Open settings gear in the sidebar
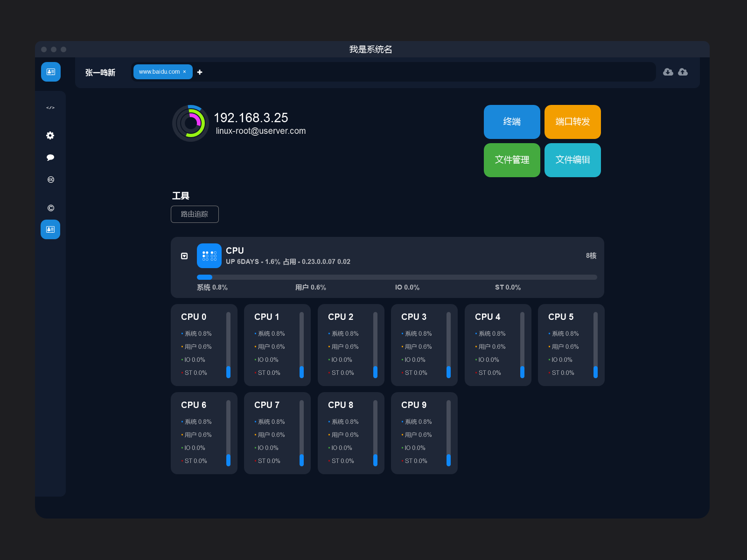This screenshot has width=747, height=560. (50, 135)
